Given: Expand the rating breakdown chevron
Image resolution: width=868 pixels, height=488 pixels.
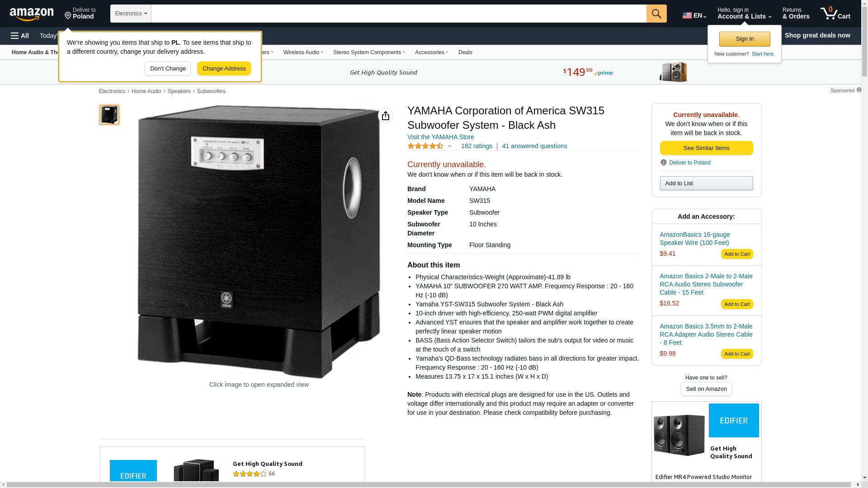Looking at the screenshot, I should (449, 146).
